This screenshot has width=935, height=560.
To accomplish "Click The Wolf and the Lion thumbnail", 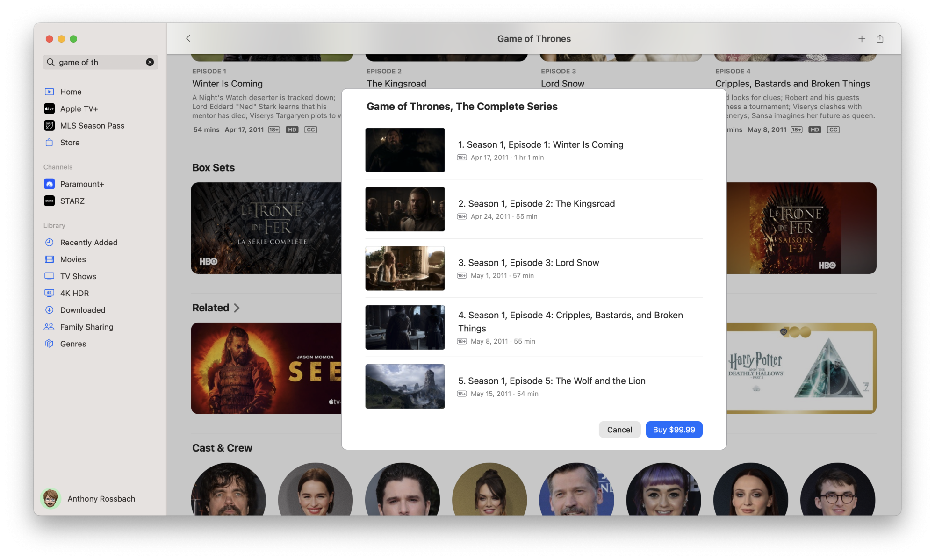I will 405,386.
